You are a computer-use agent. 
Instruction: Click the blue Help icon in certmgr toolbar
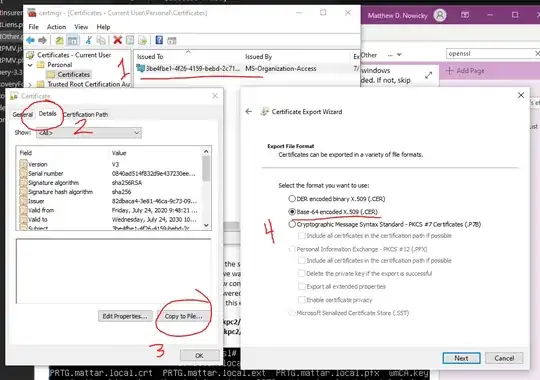coord(159,40)
